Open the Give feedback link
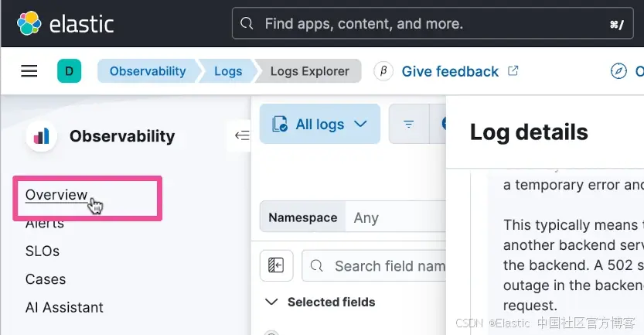644x335 pixels. click(459, 71)
